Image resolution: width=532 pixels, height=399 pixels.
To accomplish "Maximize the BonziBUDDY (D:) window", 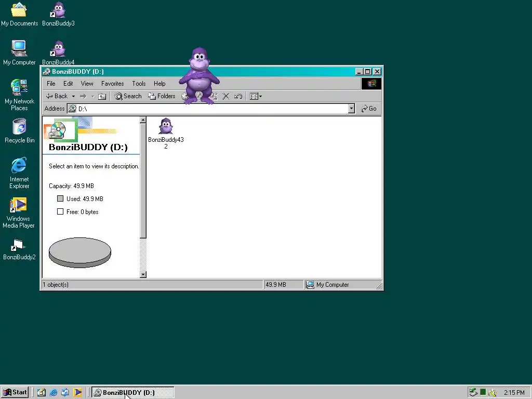I will coord(368,72).
